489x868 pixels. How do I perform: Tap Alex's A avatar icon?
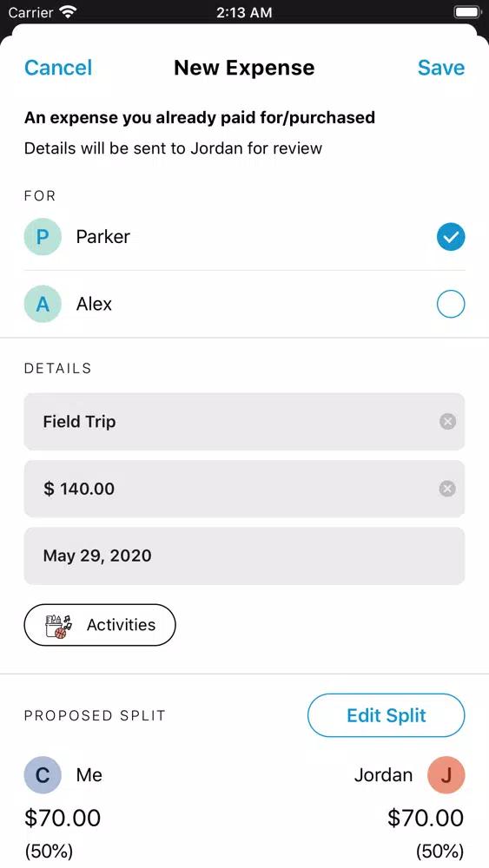point(43,304)
